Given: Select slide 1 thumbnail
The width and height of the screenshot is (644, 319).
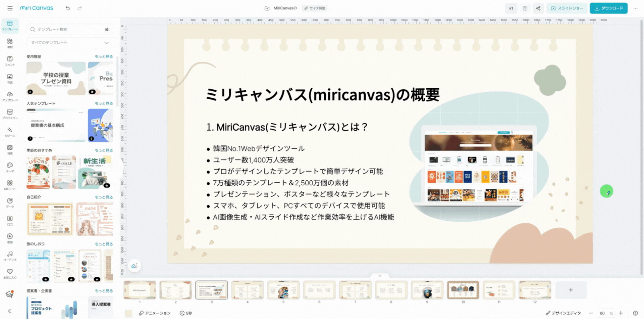Looking at the screenshot, I should pyautogui.click(x=140, y=290).
